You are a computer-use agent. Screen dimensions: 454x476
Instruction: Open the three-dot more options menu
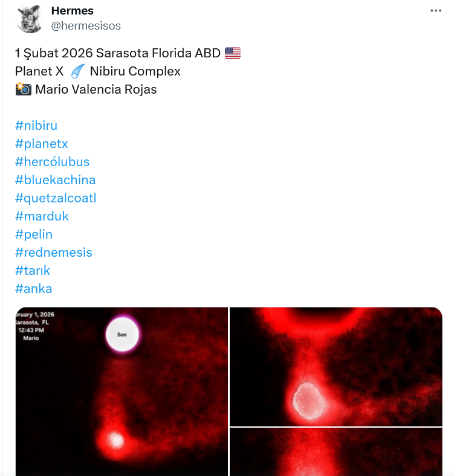[x=436, y=11]
